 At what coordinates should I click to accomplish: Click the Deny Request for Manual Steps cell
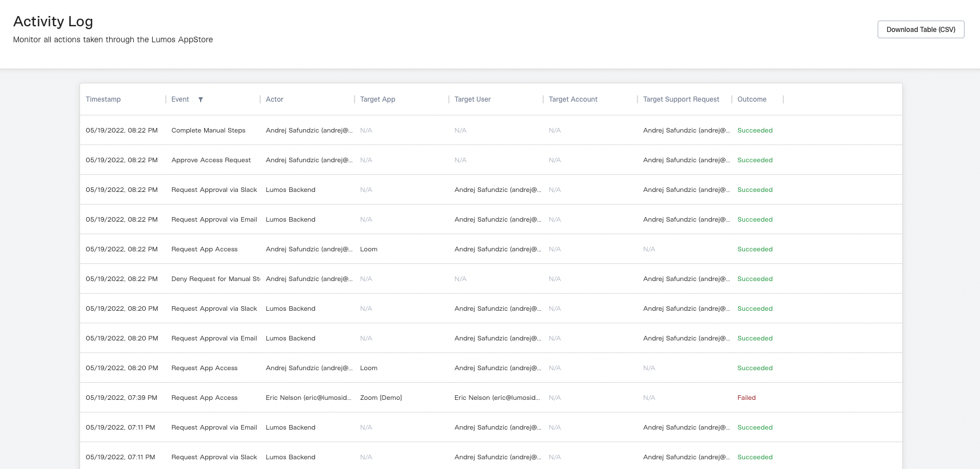pyautogui.click(x=216, y=279)
